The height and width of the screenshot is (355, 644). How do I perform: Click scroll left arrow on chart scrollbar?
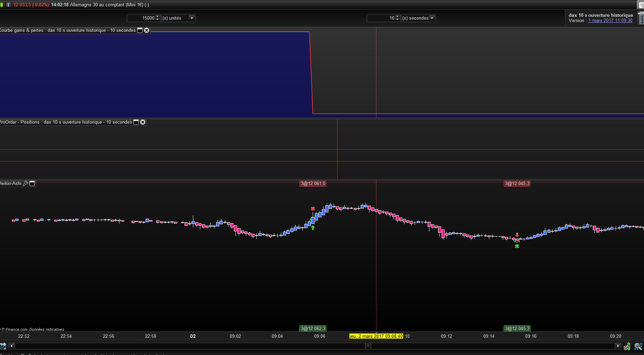(12, 346)
